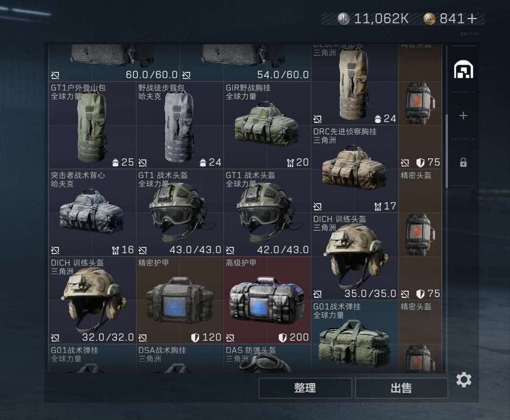Open the stash storage icon in sidebar
This screenshot has width=510, height=420.
coord(463,69)
